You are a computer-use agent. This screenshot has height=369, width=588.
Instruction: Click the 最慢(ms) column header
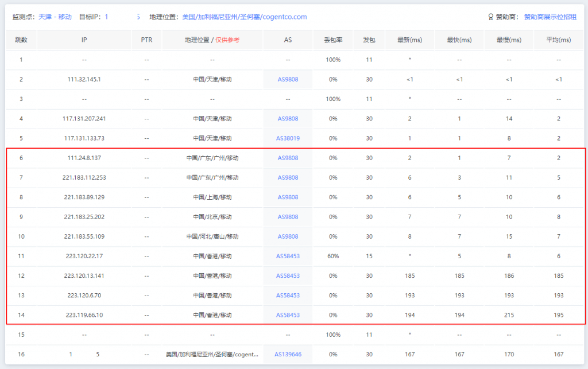tap(509, 40)
